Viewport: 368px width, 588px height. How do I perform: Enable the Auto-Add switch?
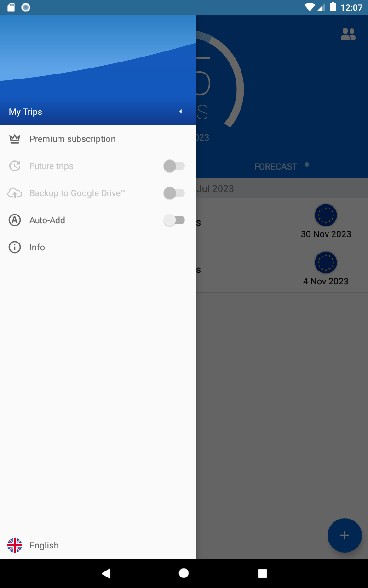coord(174,220)
